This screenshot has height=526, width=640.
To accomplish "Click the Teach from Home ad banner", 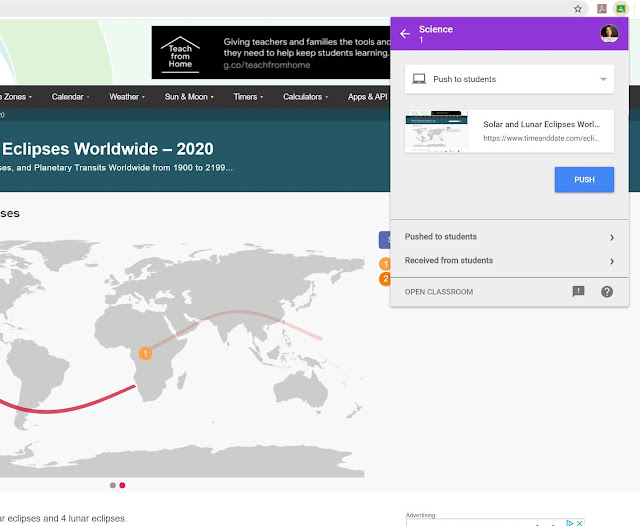I will [271, 53].
